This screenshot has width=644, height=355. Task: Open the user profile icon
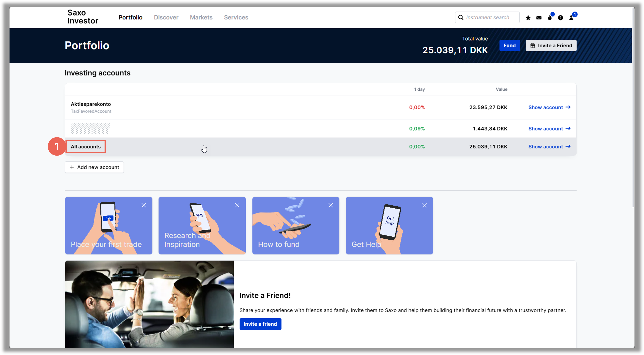click(x=571, y=18)
